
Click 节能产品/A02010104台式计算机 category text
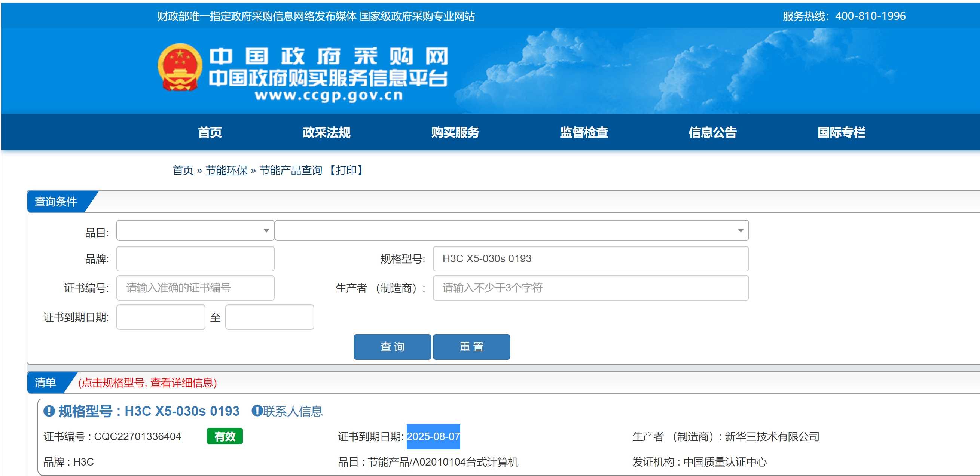tap(443, 462)
